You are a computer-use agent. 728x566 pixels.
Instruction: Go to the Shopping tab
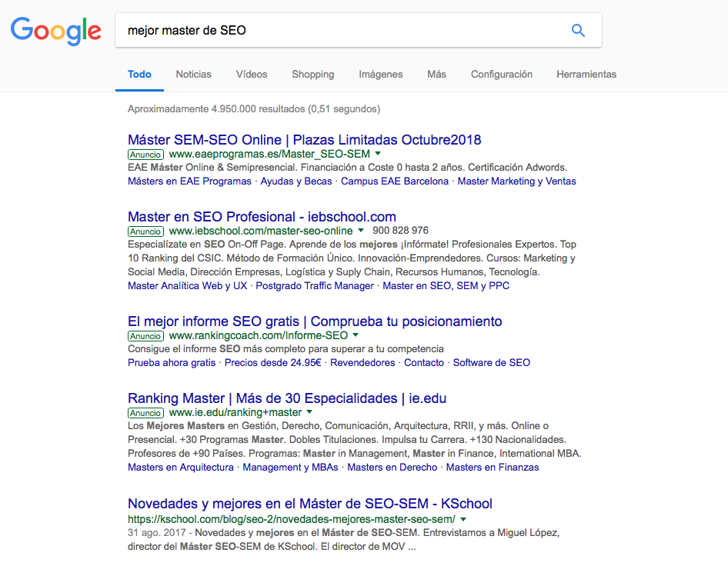[x=313, y=75]
